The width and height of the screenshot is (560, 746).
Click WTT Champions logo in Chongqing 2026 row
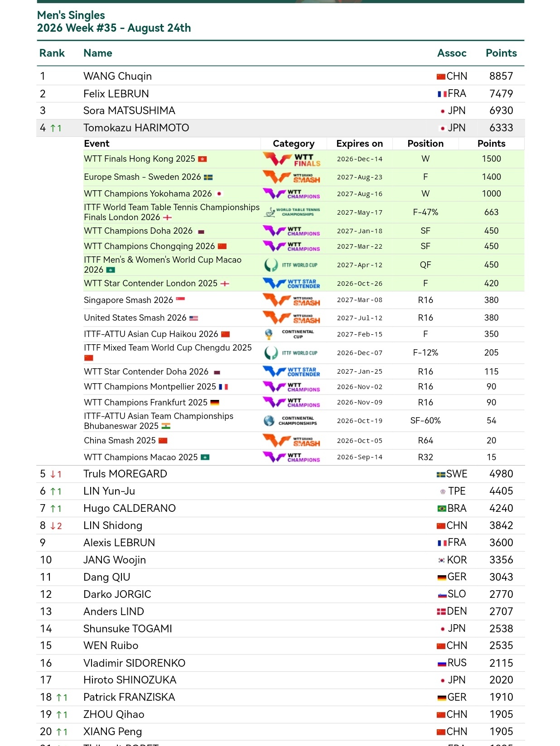(x=292, y=246)
